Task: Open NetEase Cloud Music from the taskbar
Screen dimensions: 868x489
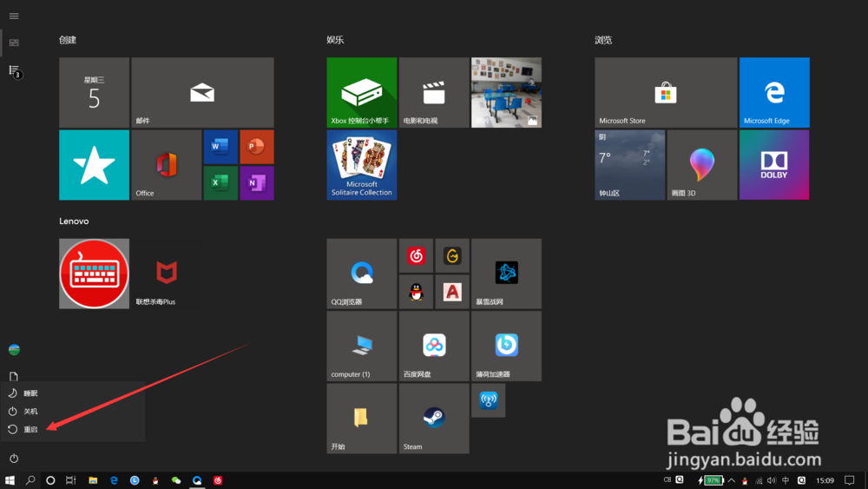Action: tap(218, 480)
